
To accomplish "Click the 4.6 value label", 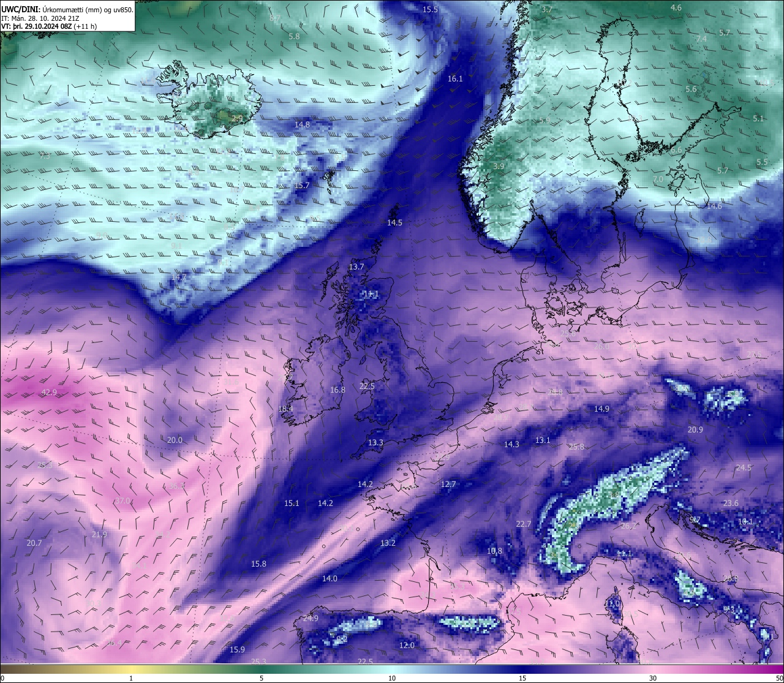I will [676, 8].
